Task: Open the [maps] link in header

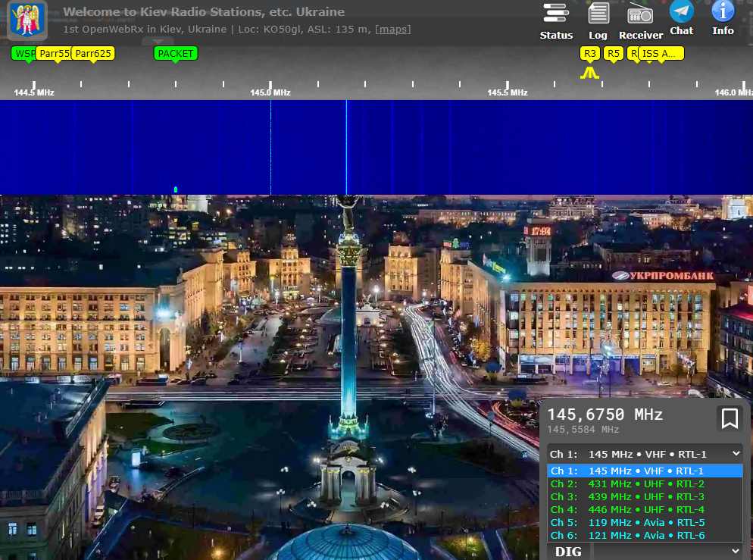Action: click(x=393, y=30)
